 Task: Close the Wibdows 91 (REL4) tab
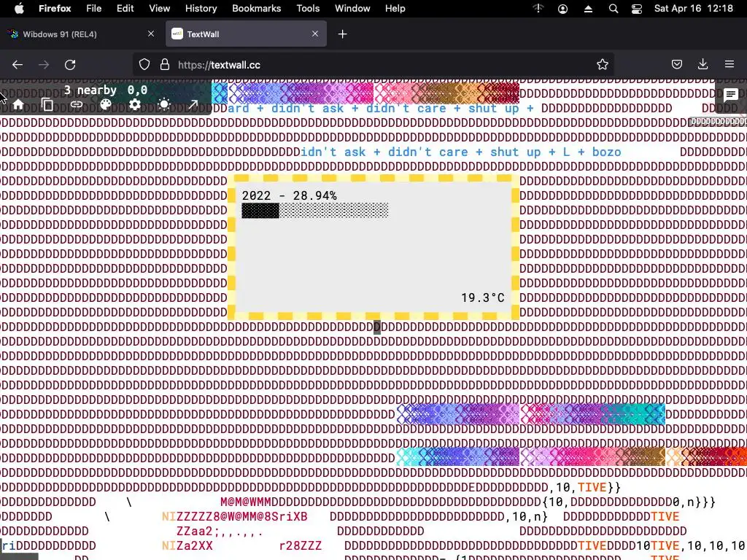151,34
